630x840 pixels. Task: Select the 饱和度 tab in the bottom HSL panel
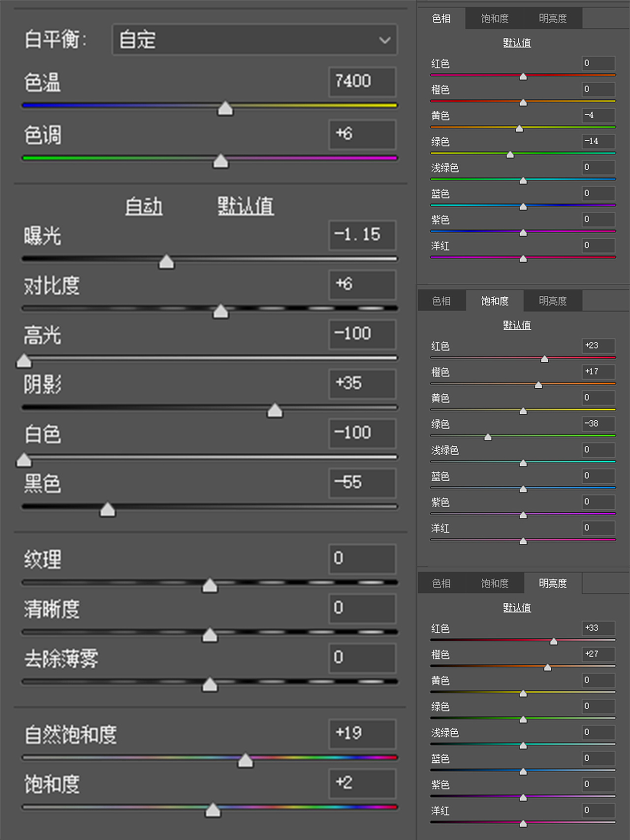coord(495,584)
